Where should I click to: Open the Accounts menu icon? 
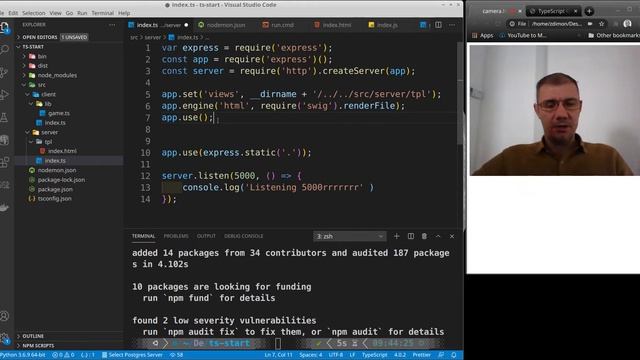coord(4,316)
